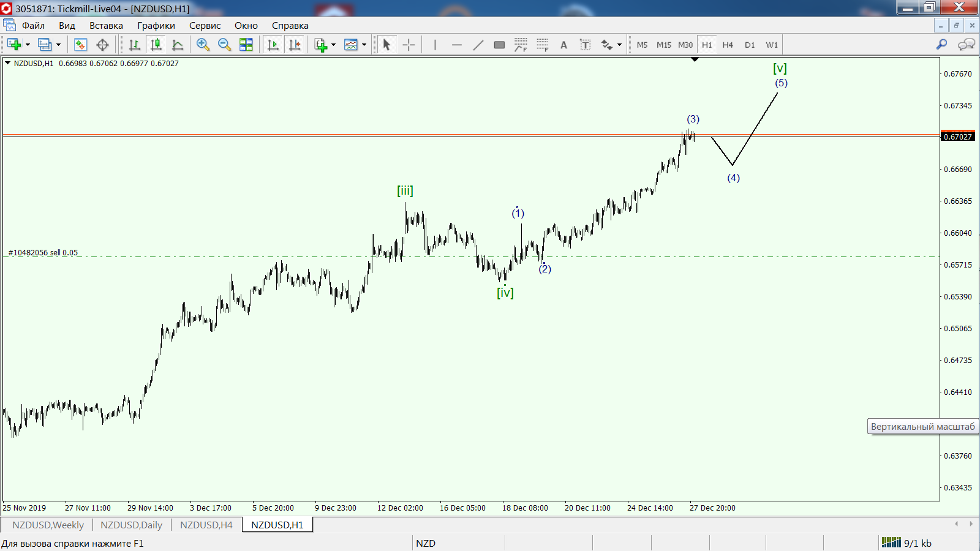Open the Сервис menu
This screenshot has height=551, width=980.
point(205,25)
